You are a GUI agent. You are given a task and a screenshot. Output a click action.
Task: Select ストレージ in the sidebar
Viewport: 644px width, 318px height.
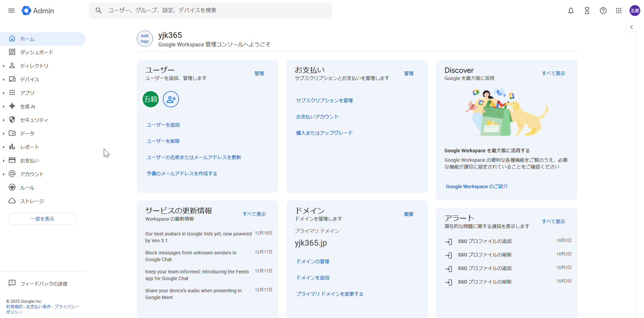coord(32,201)
